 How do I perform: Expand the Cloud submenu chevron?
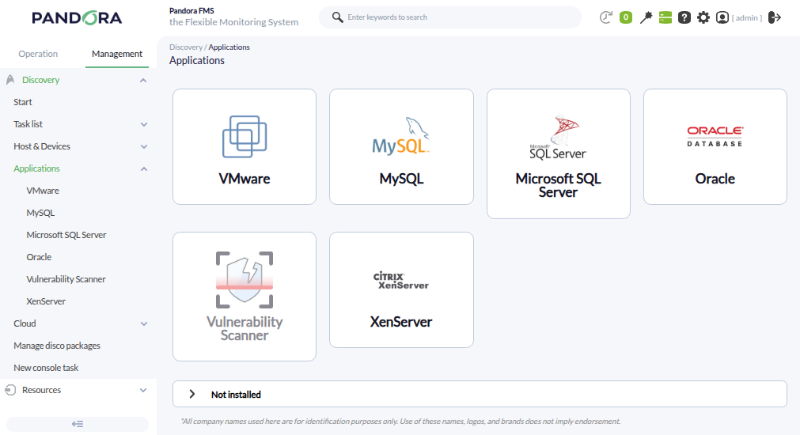pos(144,324)
